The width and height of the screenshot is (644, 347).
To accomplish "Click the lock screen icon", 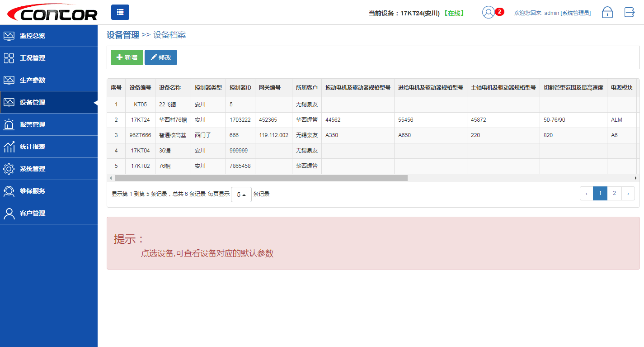I will tap(607, 12).
